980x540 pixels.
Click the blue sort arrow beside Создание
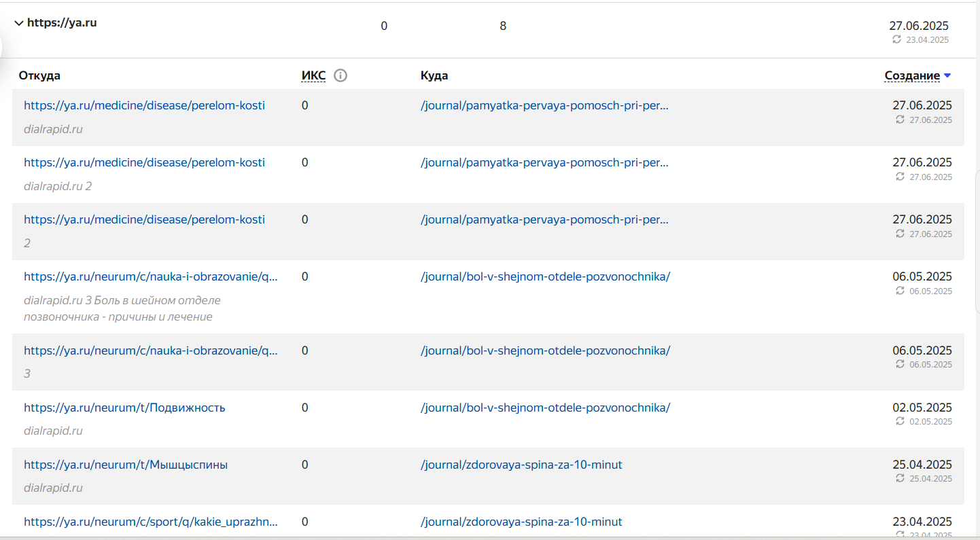[x=947, y=76]
